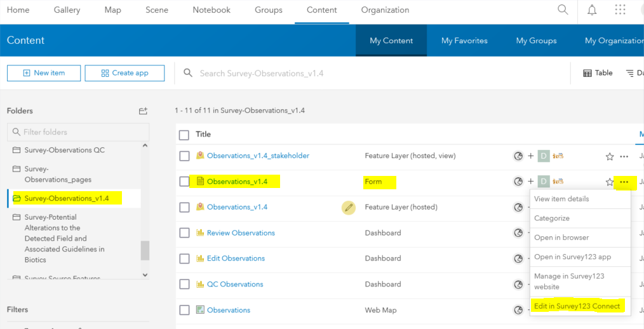The width and height of the screenshot is (644, 329).
Task: Click the sharing globe icon of the Edit Observations row
Action: click(519, 258)
